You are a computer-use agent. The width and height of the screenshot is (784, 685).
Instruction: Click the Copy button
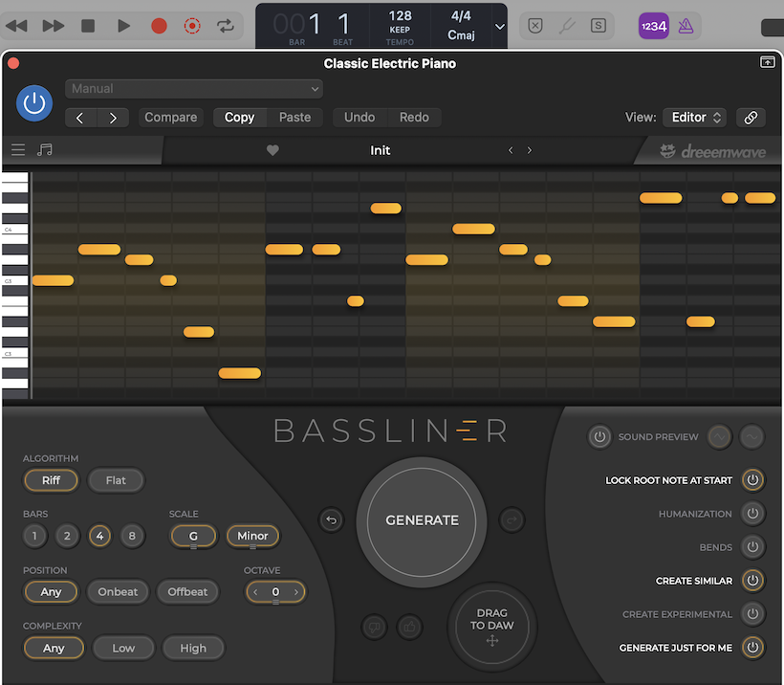point(239,118)
